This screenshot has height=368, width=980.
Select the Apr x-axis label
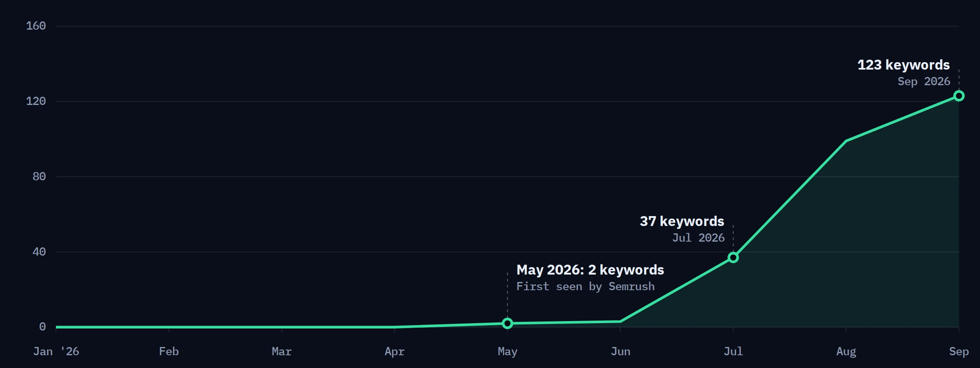tap(394, 352)
